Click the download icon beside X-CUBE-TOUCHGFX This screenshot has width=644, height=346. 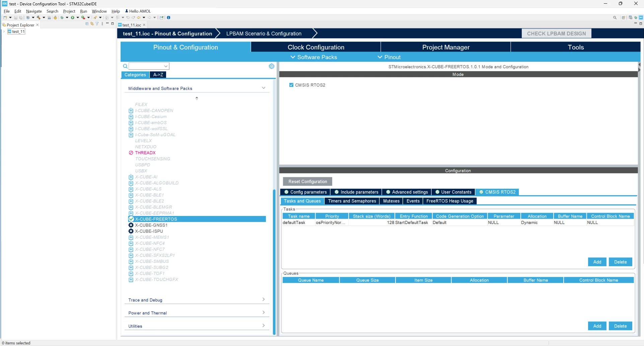[131, 280]
